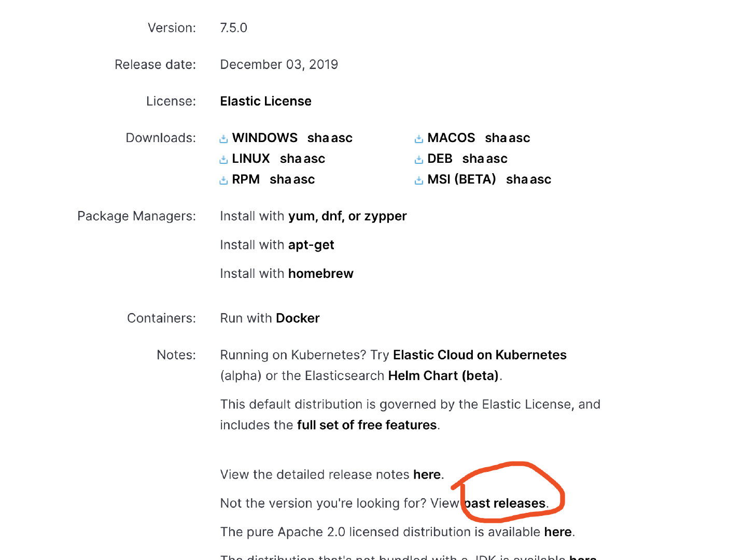Click the download icon beside LINUX
The height and width of the screenshot is (560, 729).
pyautogui.click(x=223, y=159)
